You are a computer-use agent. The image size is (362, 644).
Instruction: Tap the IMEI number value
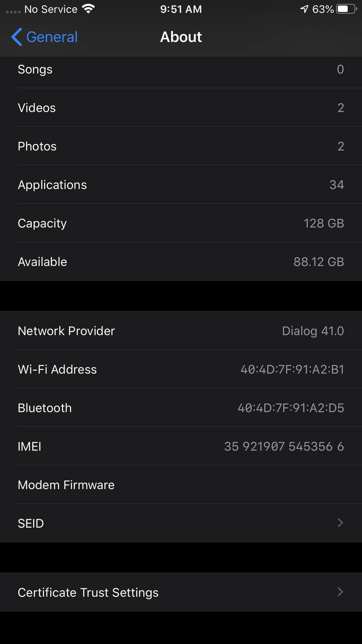(284, 446)
